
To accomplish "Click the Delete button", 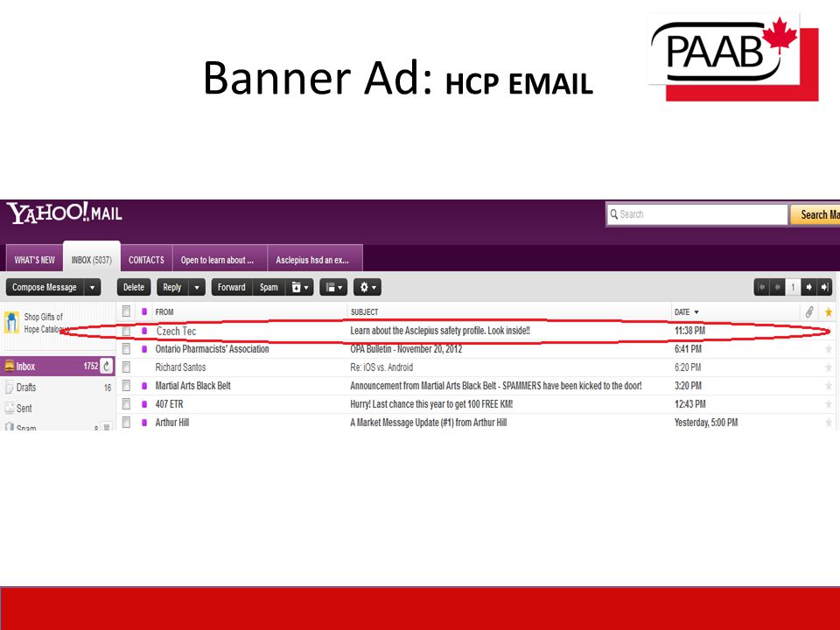I will [x=134, y=288].
